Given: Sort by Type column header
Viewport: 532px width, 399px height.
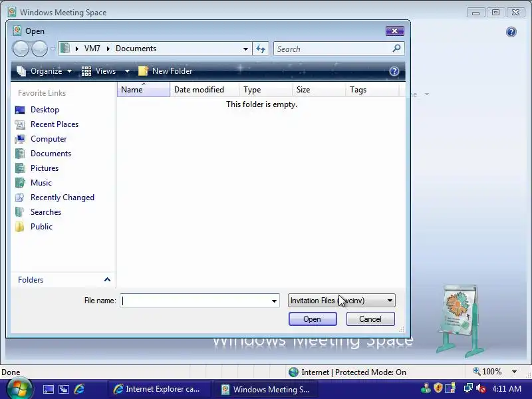Looking at the screenshot, I should click(265, 90).
